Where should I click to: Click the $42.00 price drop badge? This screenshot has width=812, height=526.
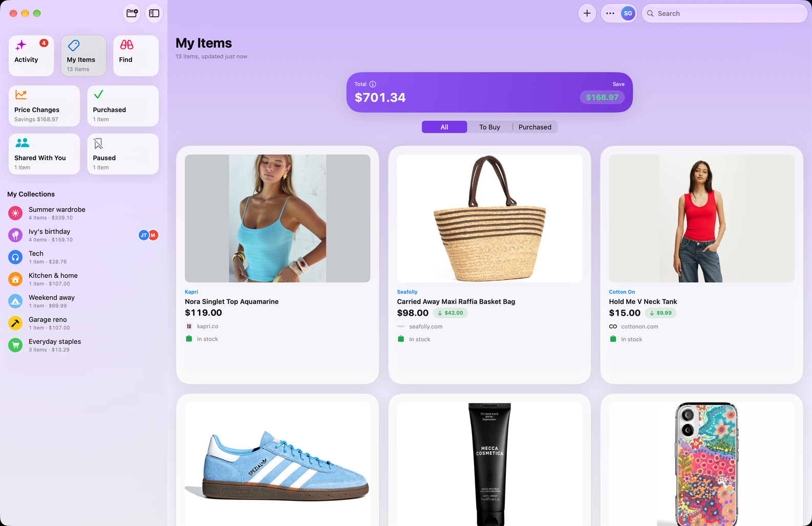451,313
